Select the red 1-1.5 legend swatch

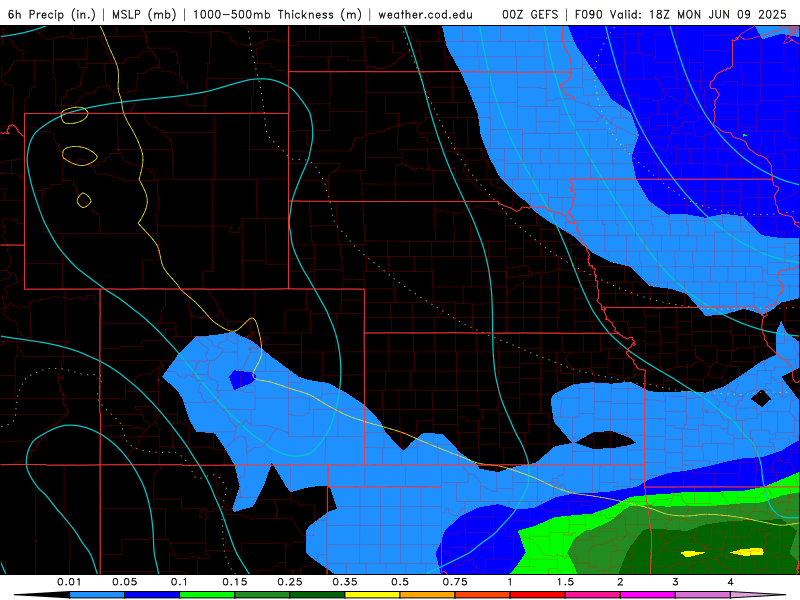pyautogui.click(x=538, y=595)
